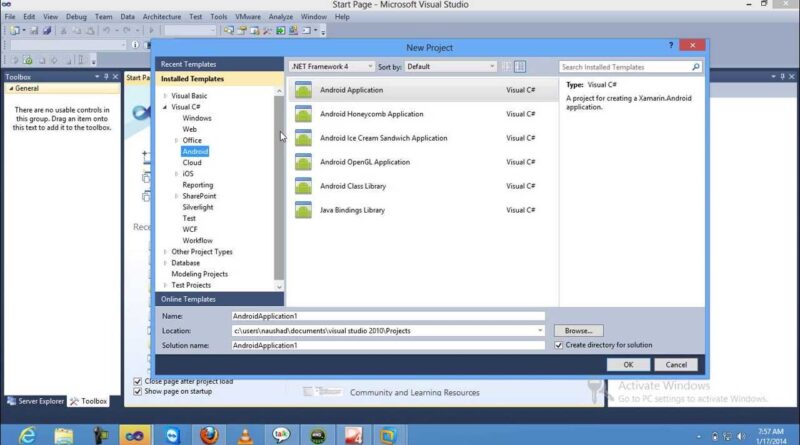Open TeamViewer from the taskbar

pos(172,435)
